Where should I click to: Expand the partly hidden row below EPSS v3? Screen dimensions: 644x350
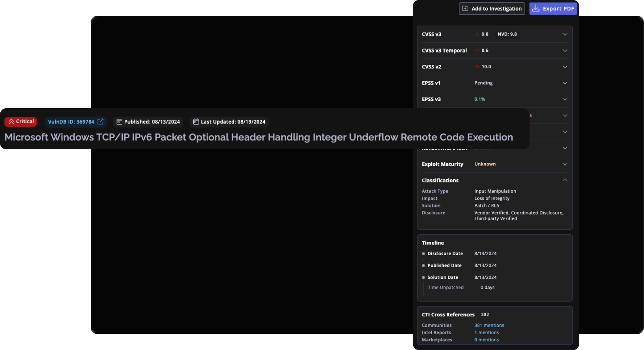(565, 115)
